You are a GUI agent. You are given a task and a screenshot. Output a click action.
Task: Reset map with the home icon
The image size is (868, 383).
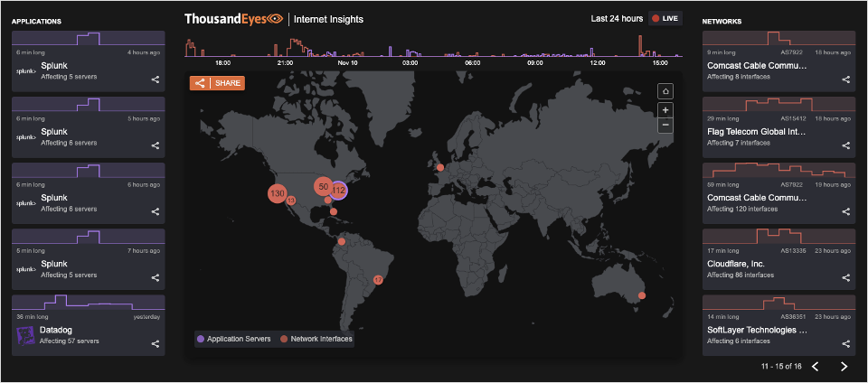coord(665,91)
